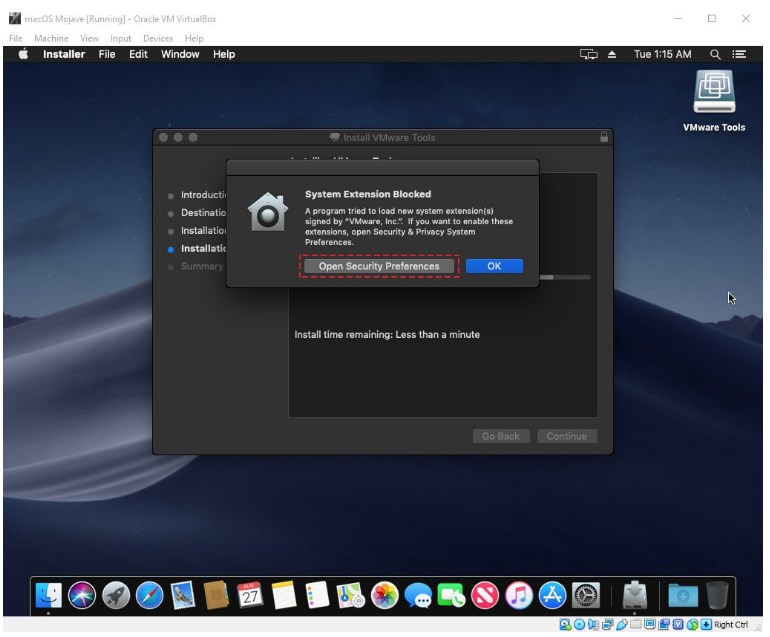
Task: Expand the VirtualBox Machine menu
Action: pos(51,38)
